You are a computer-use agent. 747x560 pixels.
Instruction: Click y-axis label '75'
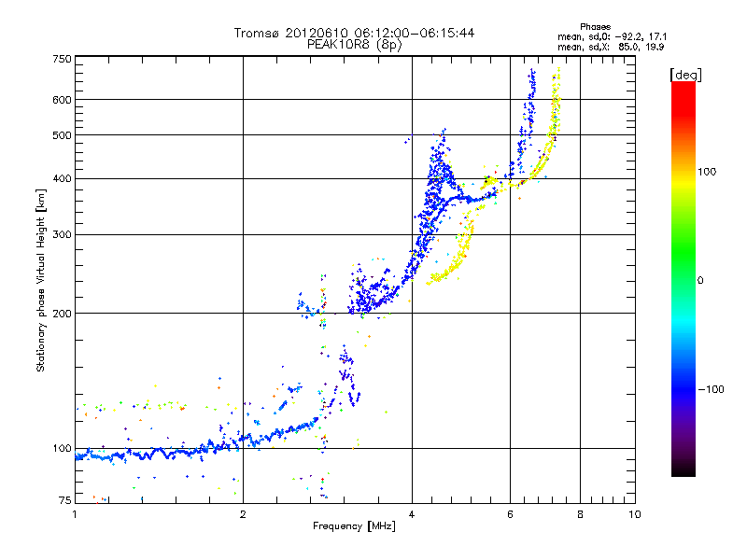tap(65, 500)
